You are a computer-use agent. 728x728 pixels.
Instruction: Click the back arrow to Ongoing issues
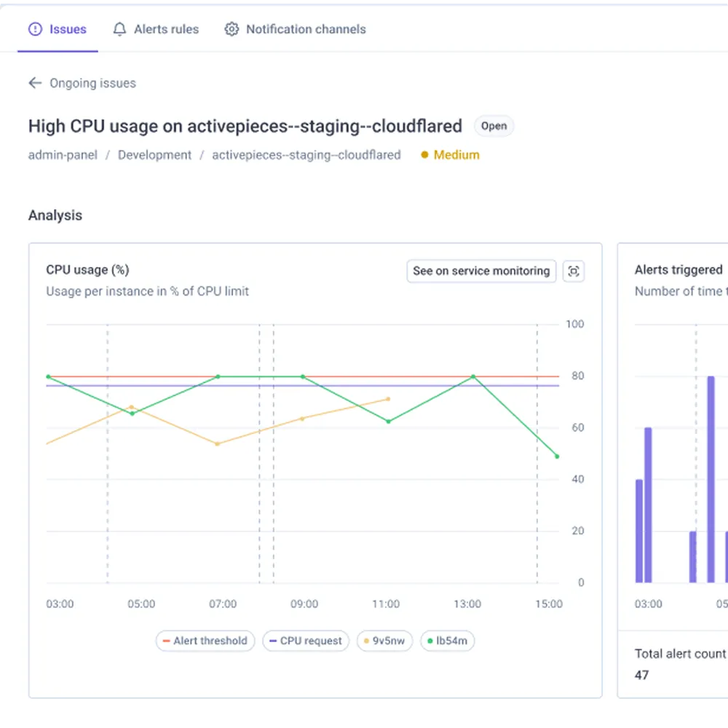coord(35,83)
